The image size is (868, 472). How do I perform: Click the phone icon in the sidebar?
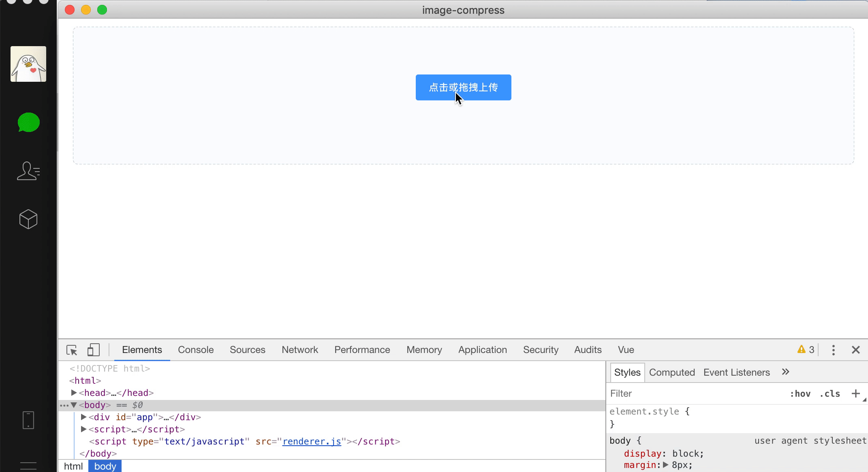click(x=28, y=420)
